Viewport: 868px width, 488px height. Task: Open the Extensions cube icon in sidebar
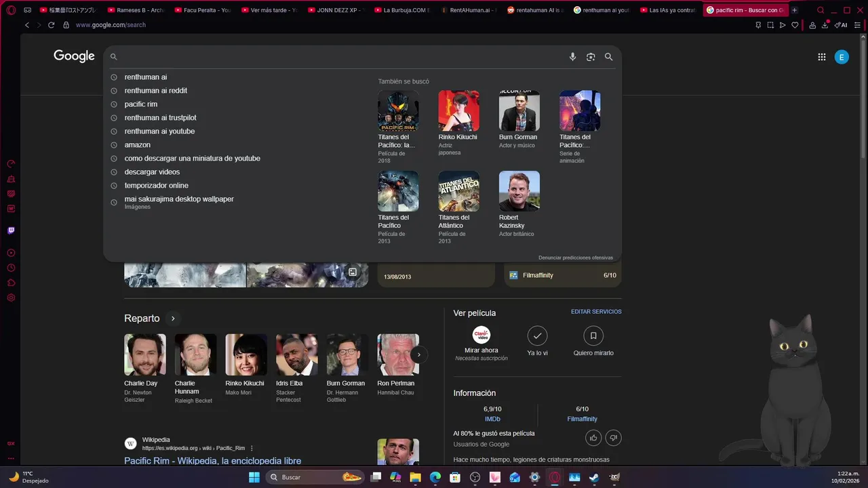(x=11, y=283)
